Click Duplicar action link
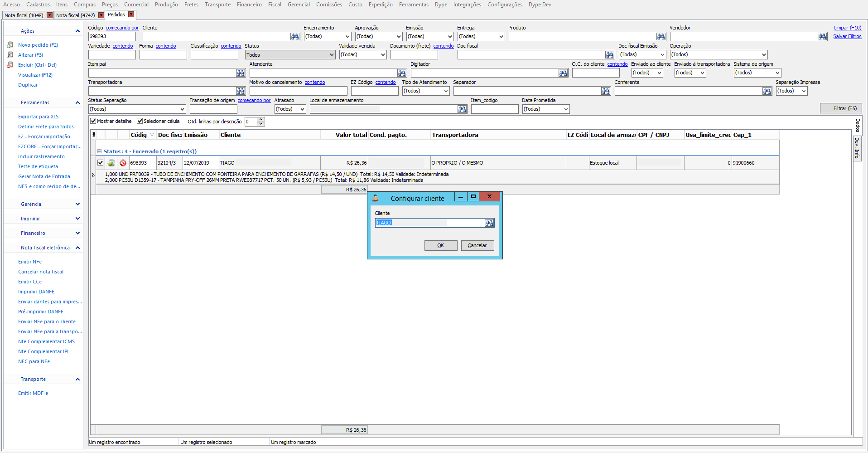 pos(28,85)
